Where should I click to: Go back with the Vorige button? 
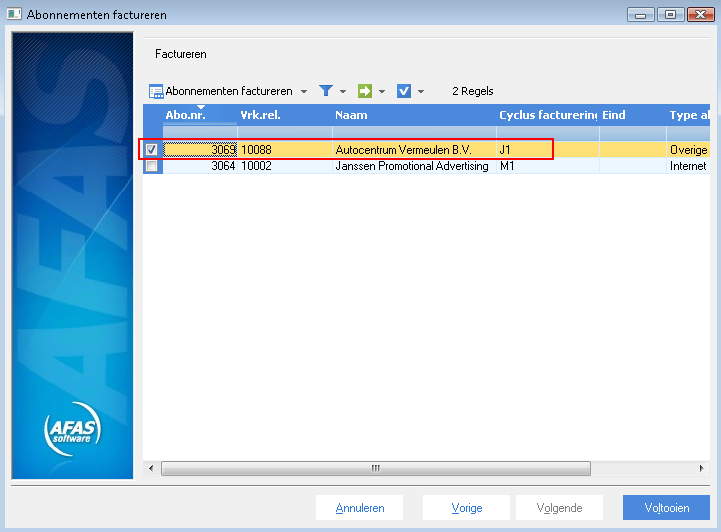467,508
